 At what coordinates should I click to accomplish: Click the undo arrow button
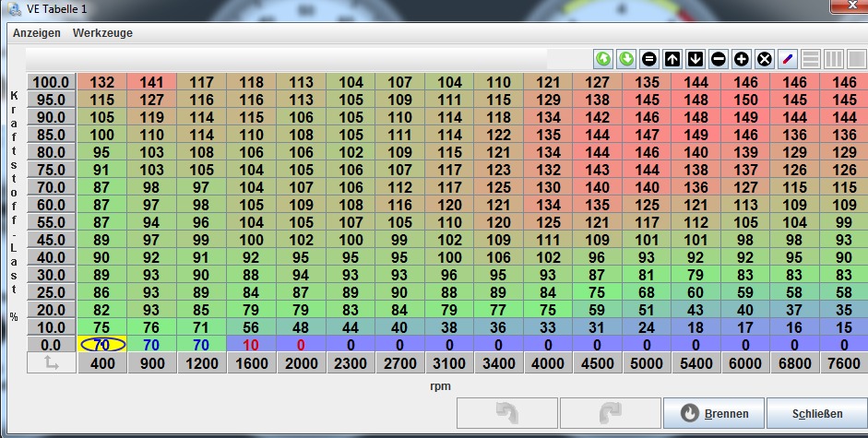pos(506,413)
